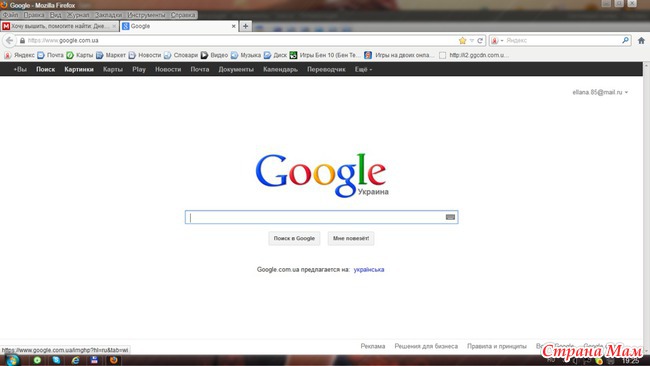Open account dropdown next to ellana.85@mail.ru
Image resolution: width=650 pixels, height=366 pixels.
tap(626, 92)
